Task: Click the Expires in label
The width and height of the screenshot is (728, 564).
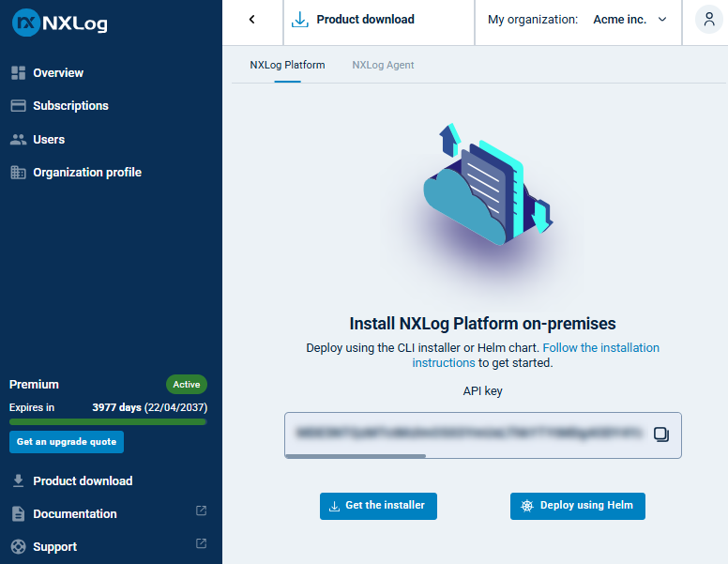Action: click(32, 407)
